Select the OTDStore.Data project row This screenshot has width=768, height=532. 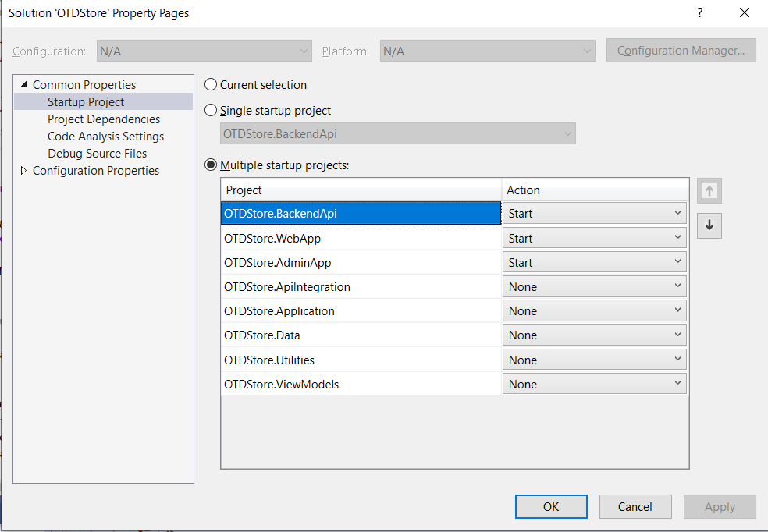[x=361, y=335]
